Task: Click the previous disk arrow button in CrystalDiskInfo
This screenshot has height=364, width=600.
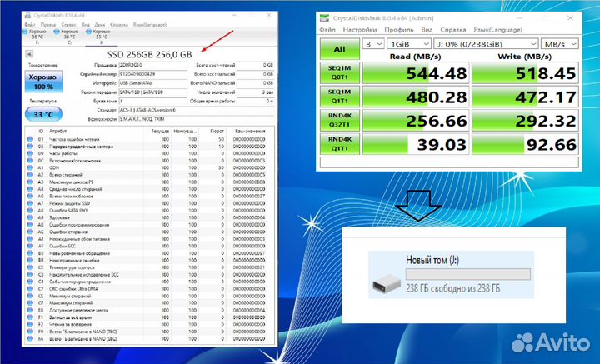Action: [28, 54]
